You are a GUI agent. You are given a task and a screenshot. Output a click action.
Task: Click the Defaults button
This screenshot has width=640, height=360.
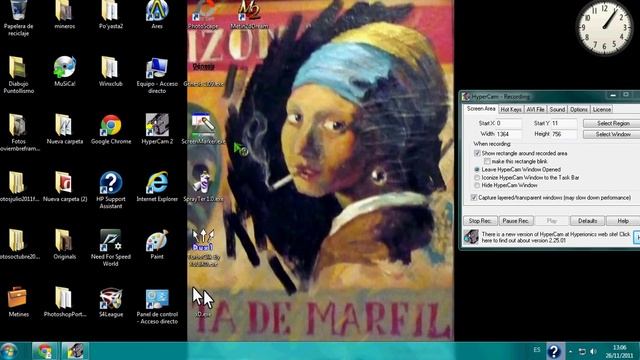pyautogui.click(x=587, y=220)
